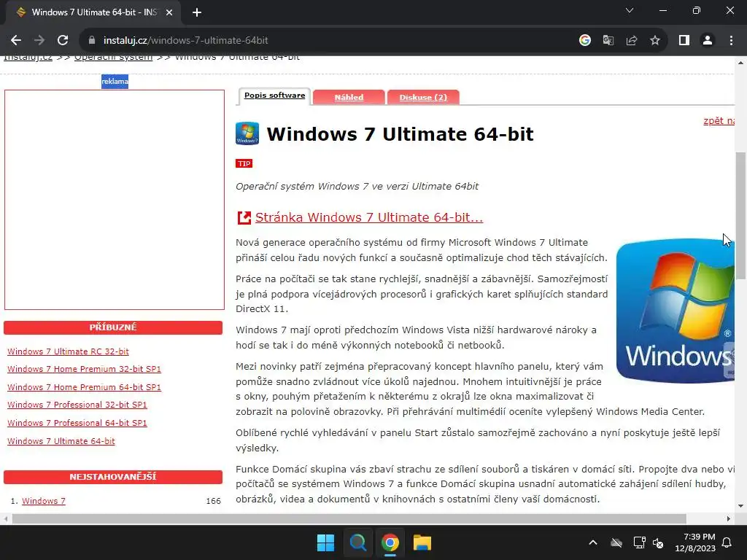
Task: Click the scroll right arrow
Action: pyautogui.click(x=729, y=518)
